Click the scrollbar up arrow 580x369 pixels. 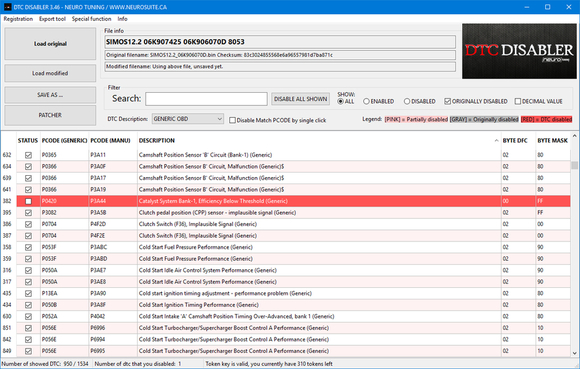[574, 136]
